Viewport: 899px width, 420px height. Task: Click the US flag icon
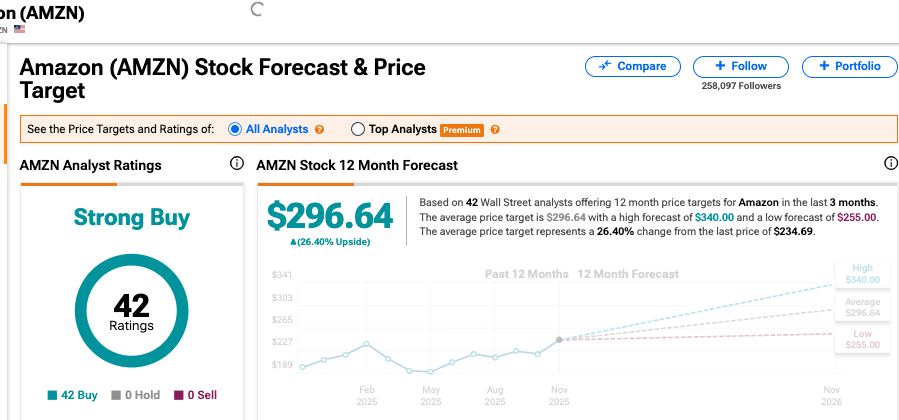point(19,29)
